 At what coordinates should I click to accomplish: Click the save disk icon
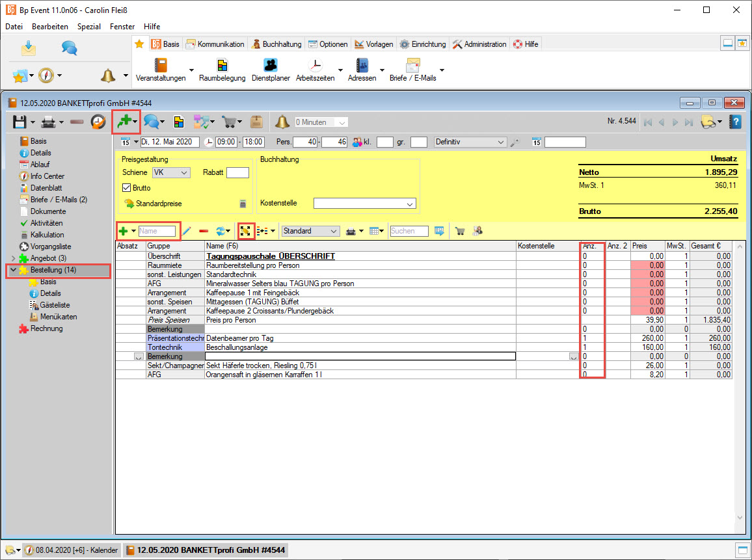20,122
